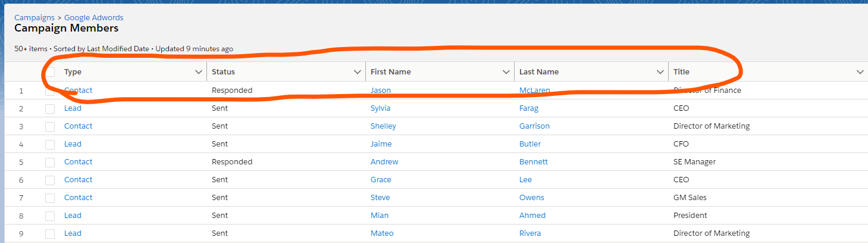Sort by the Title column header
The image size is (868, 243).
point(681,72)
